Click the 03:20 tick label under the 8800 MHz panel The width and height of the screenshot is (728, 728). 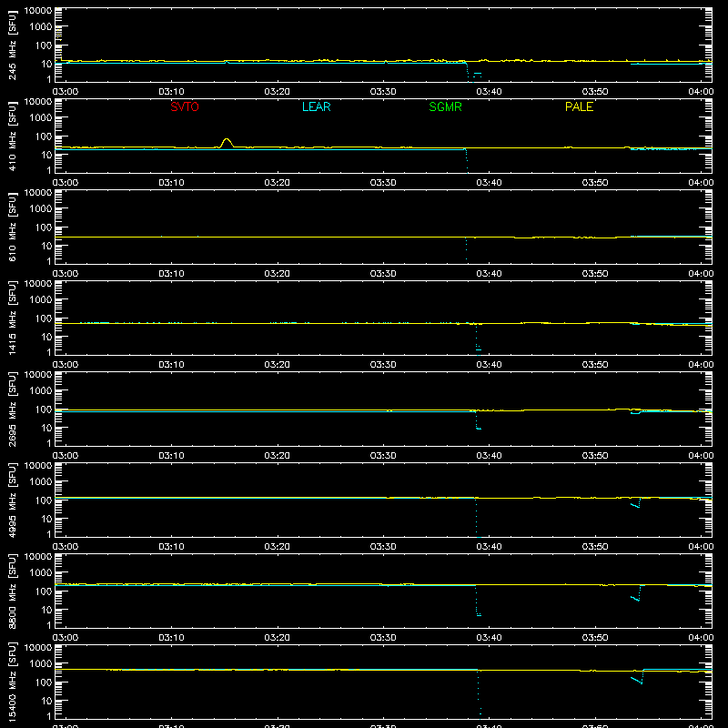click(278, 638)
